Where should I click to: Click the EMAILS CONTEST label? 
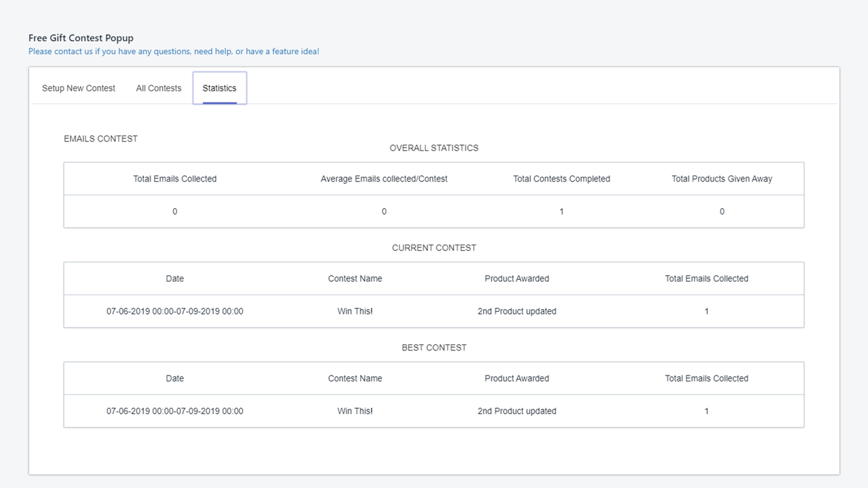click(x=100, y=138)
